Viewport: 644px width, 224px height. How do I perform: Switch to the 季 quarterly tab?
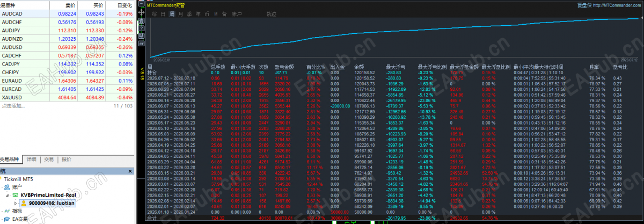189,14
